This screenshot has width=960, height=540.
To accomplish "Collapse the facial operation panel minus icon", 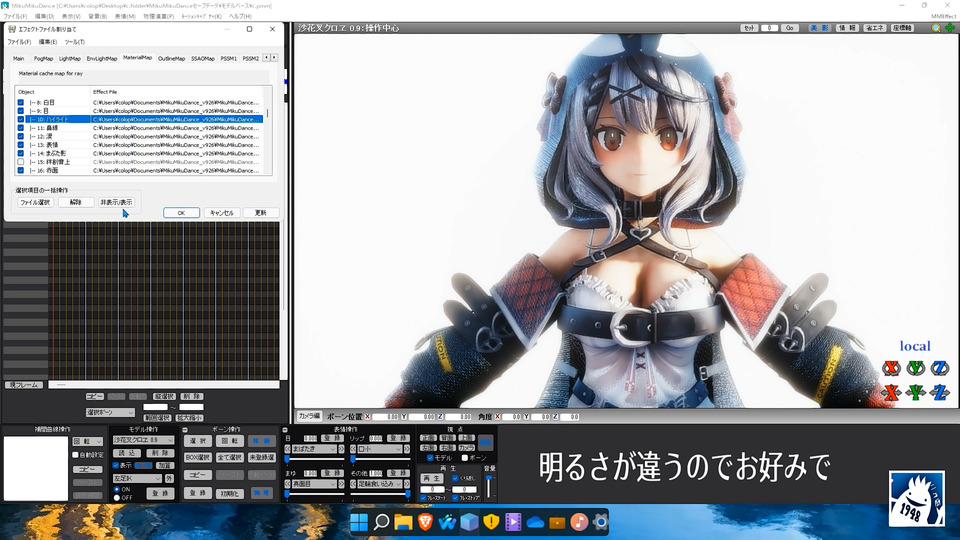I will 285,430.
